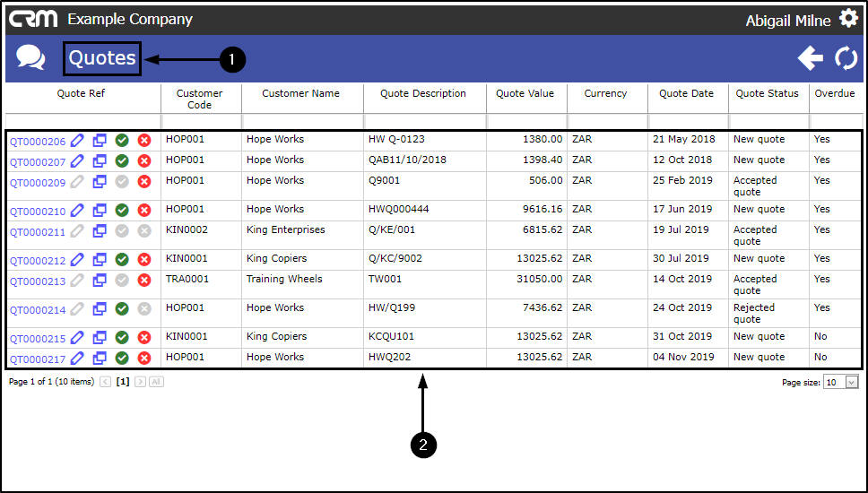
Task: Open quote reference QT0000213
Action: tap(38, 281)
